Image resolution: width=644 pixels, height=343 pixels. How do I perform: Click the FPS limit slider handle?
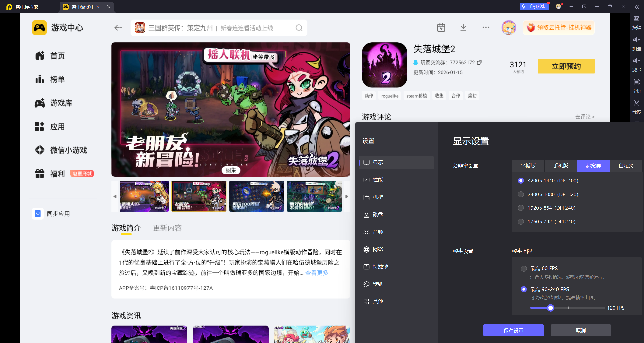point(551,308)
